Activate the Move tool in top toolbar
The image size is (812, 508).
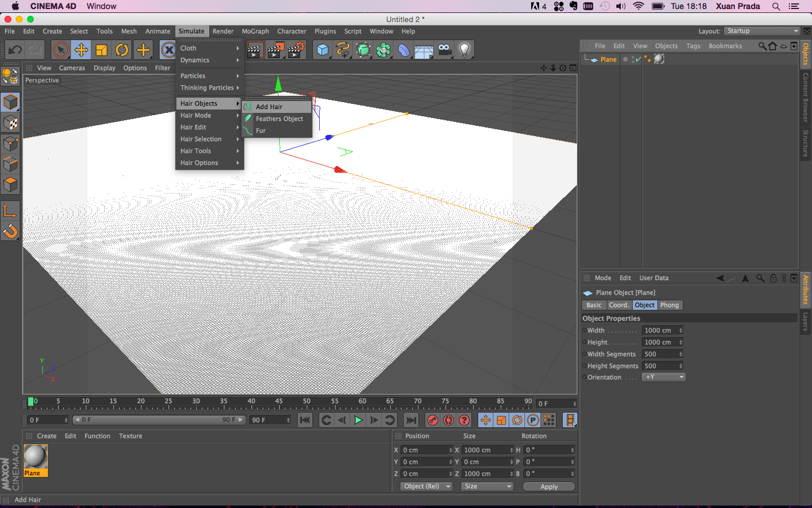coord(81,50)
